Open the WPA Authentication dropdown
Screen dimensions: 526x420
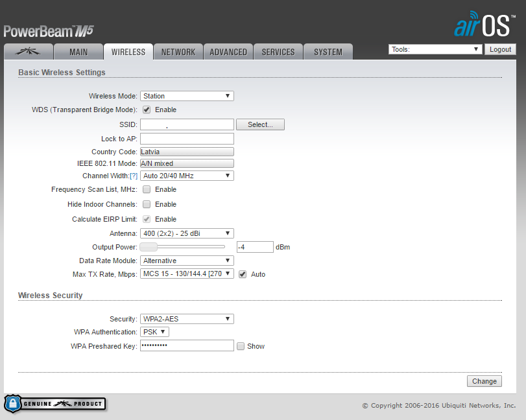(154, 332)
